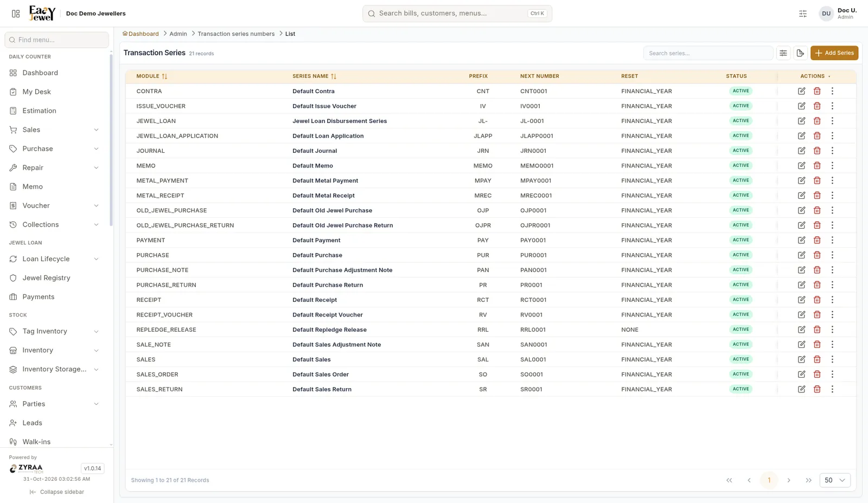868x503 pixels.
Task: Expand the Sales sidebar menu
Action: (56, 130)
